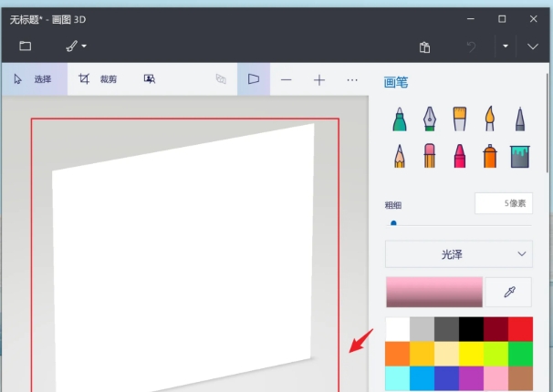This screenshot has width=553, height=392.
Task: Activate the 选择 selection tool
Action: 35,79
